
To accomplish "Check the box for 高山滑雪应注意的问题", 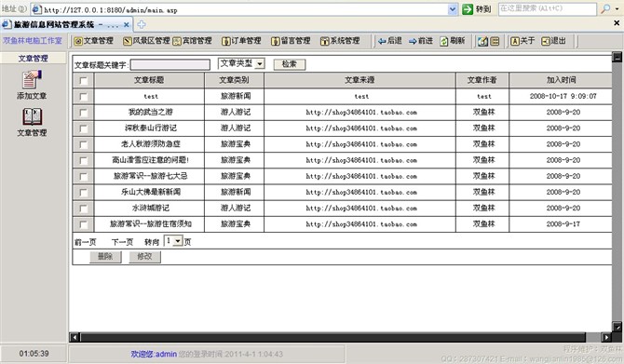I will [x=83, y=160].
